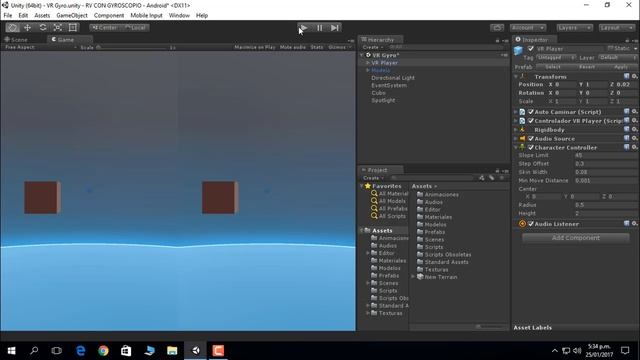Open Transform component help icon
This screenshot has height=360, width=640.
click(627, 76)
